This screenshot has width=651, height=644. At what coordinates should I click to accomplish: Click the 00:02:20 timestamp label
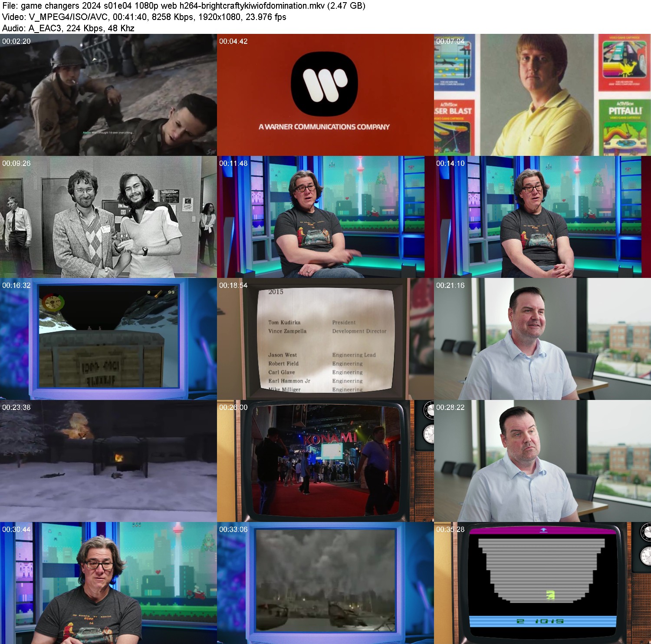pyautogui.click(x=16, y=41)
